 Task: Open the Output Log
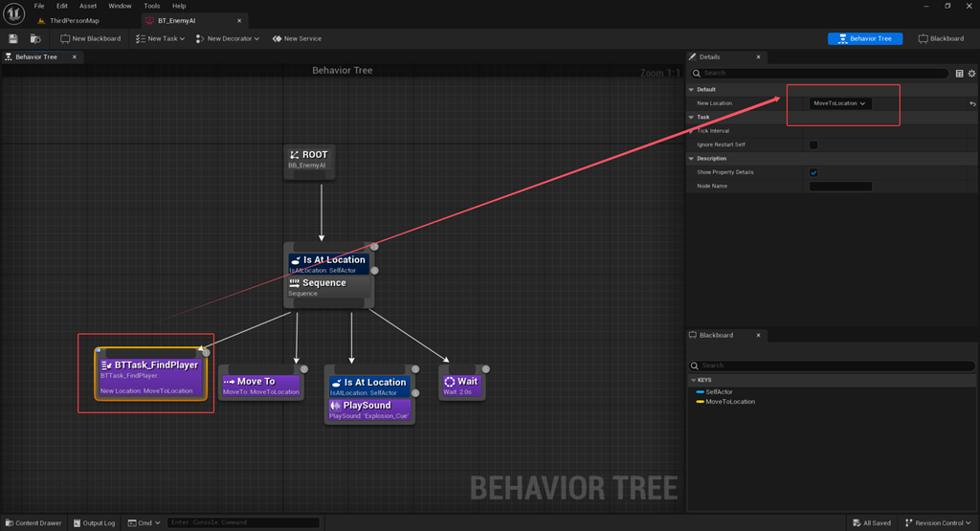(x=95, y=523)
